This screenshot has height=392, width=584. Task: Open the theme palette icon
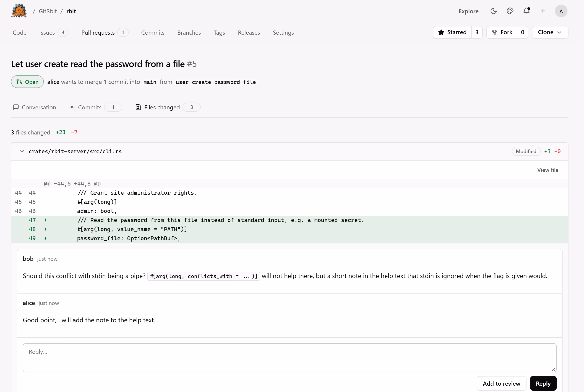[x=510, y=11]
